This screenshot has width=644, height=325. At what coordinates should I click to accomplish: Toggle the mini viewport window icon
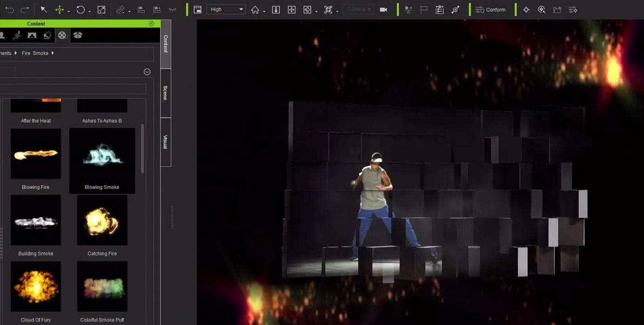pyautogui.click(x=197, y=9)
